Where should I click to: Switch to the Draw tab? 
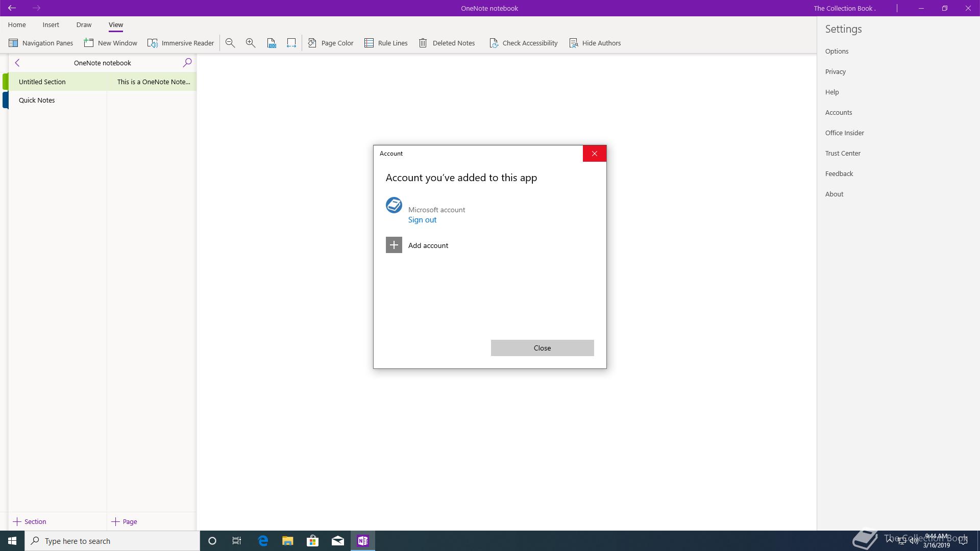[x=84, y=24]
